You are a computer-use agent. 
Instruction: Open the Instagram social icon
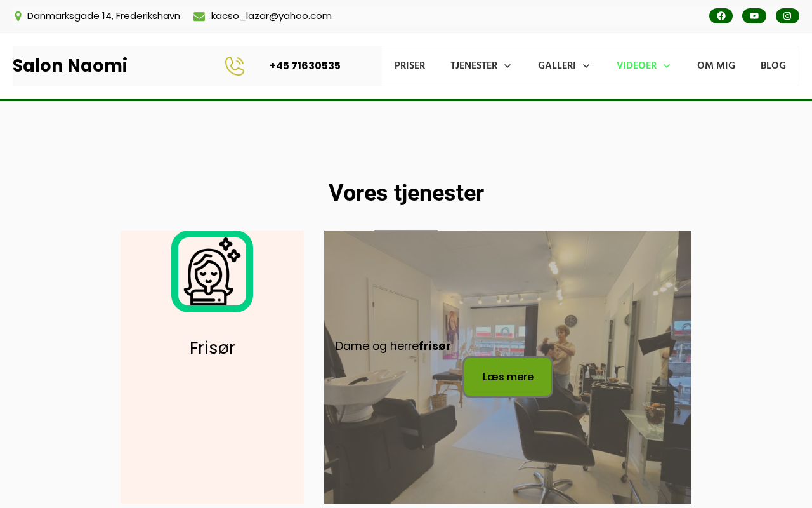click(787, 16)
